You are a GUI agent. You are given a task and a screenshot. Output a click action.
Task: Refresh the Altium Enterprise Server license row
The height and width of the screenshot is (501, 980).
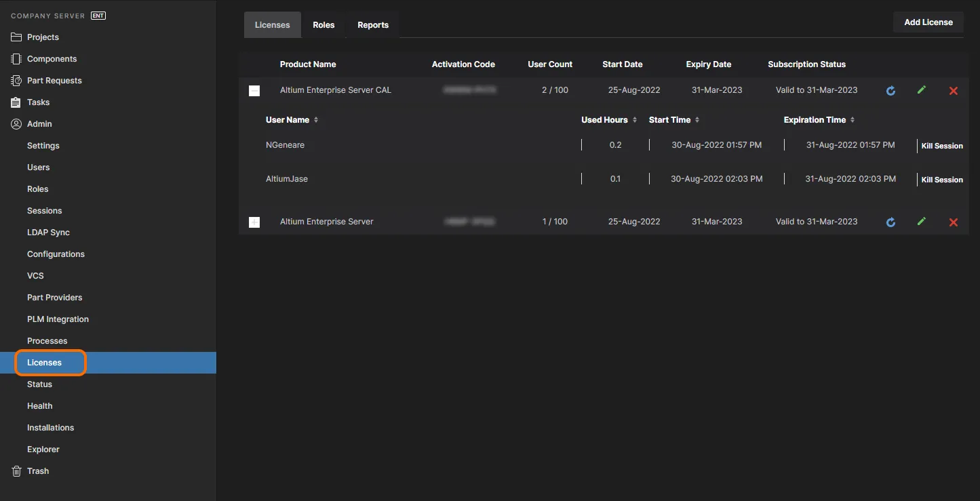click(891, 222)
